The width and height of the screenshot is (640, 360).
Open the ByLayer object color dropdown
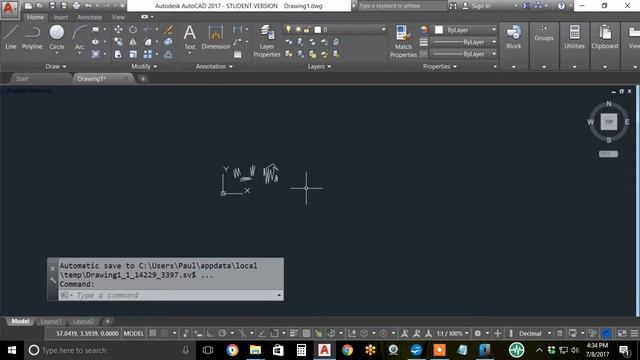click(493, 30)
